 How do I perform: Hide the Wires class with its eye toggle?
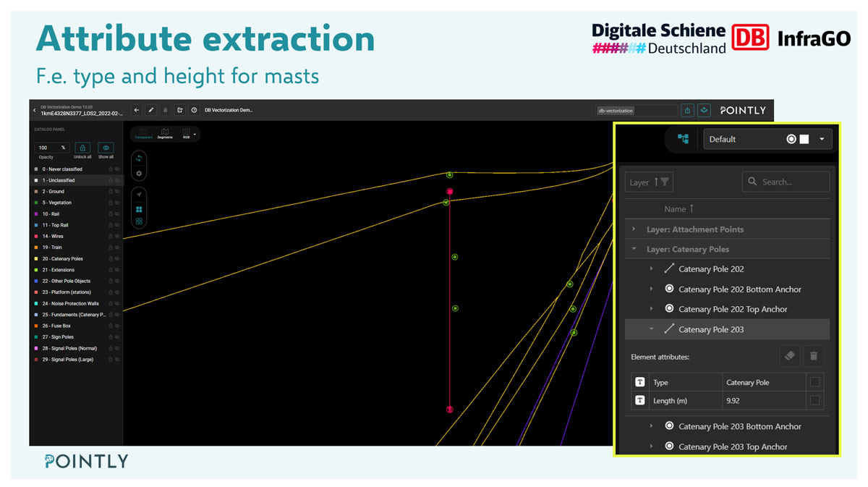(x=117, y=235)
